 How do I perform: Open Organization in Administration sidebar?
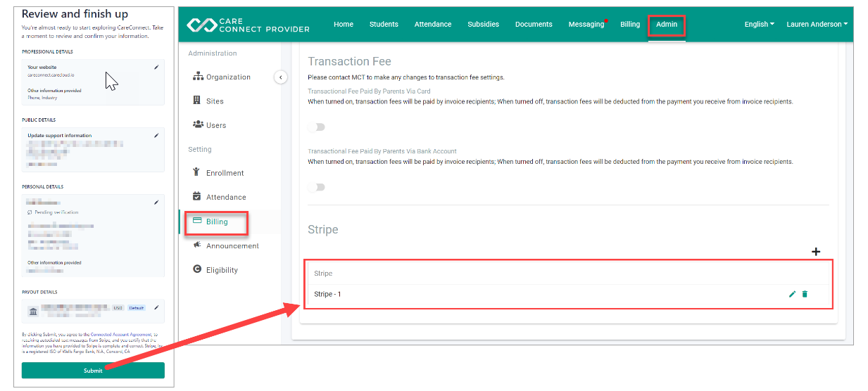[x=222, y=77]
